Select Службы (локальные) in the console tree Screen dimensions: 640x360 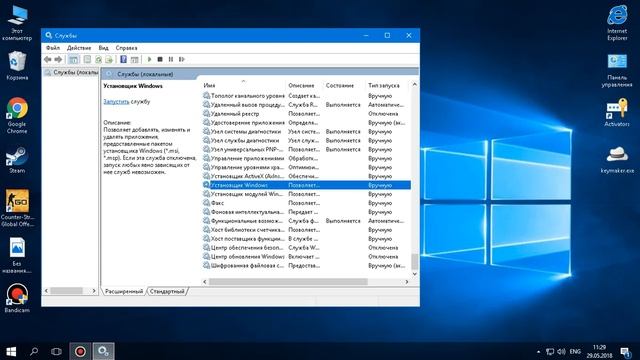point(72,72)
